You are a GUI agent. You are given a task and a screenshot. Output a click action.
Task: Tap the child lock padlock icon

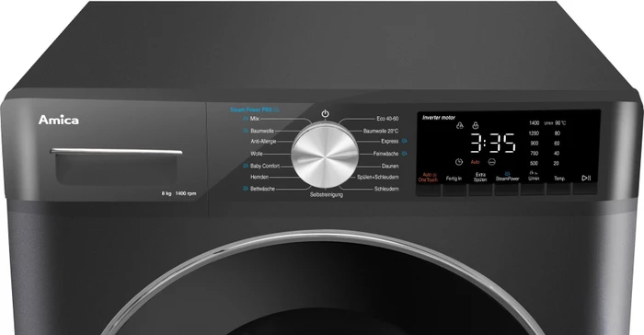click(476, 125)
